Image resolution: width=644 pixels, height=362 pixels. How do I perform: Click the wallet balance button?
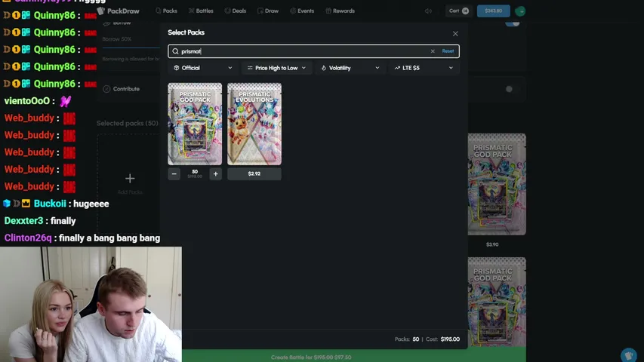click(x=493, y=11)
